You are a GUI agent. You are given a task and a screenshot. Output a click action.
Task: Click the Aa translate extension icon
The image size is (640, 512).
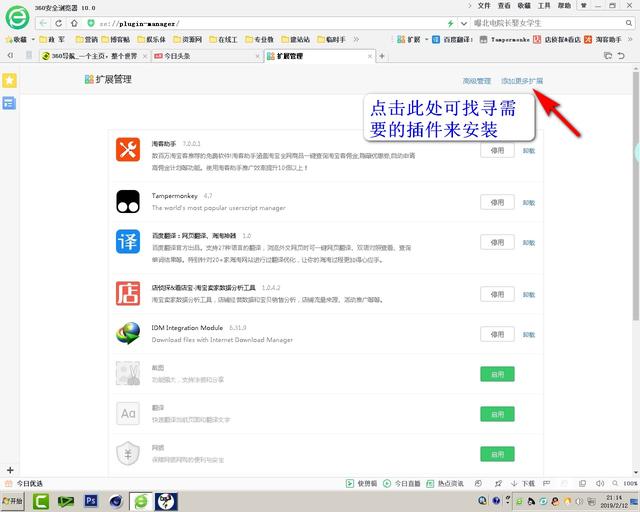128,414
